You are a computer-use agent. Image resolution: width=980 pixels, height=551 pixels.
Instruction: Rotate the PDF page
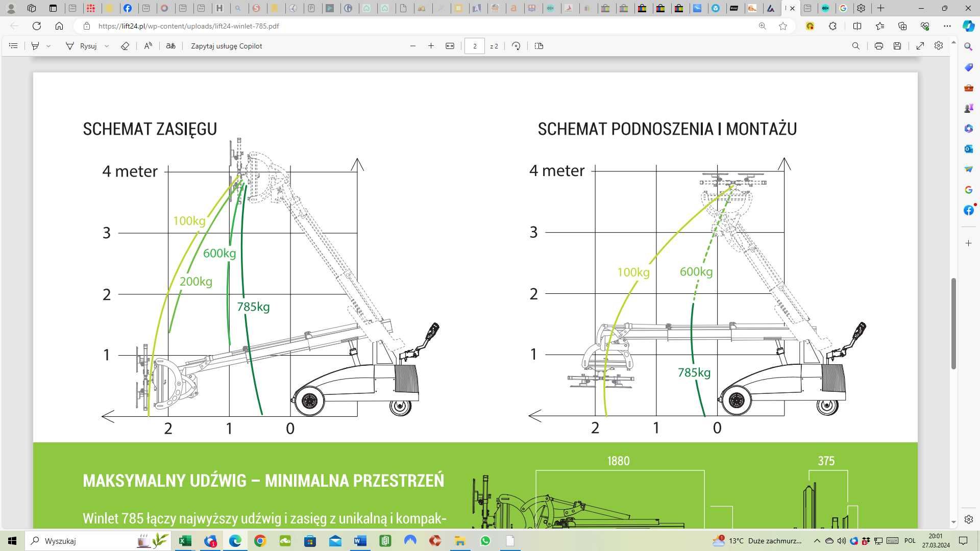click(x=516, y=46)
